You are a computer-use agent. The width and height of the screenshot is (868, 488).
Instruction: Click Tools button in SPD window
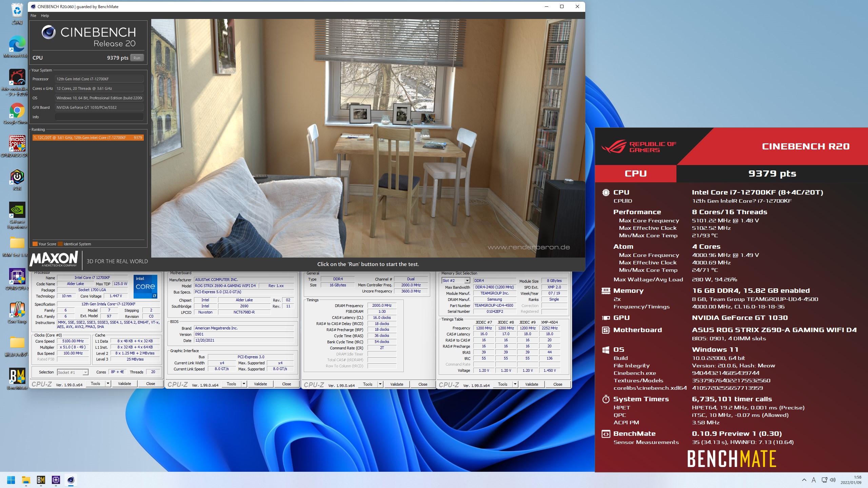click(x=503, y=384)
